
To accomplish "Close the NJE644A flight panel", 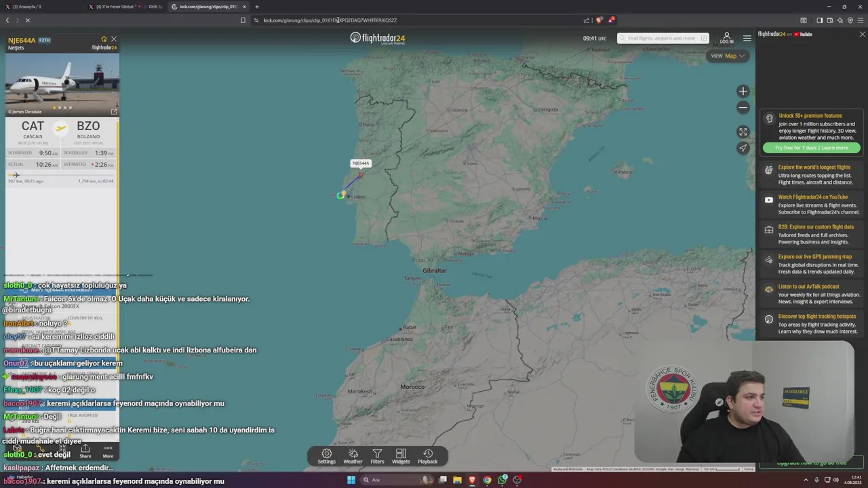I will pyautogui.click(x=114, y=39).
